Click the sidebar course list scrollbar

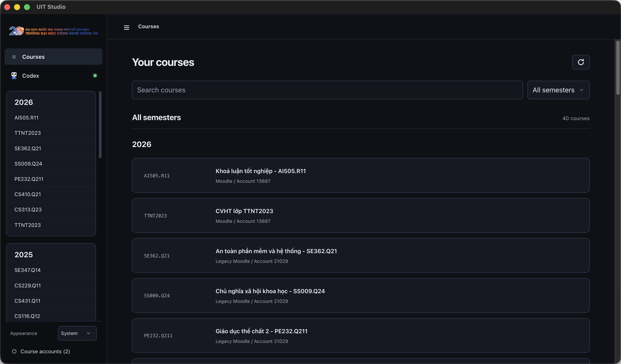pyautogui.click(x=100, y=125)
